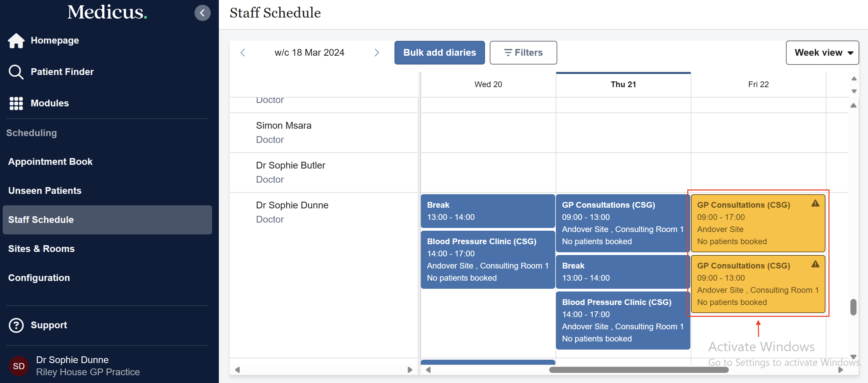The width and height of the screenshot is (868, 383).
Task: Collapse the sidebar using the left chevron
Action: tap(202, 12)
